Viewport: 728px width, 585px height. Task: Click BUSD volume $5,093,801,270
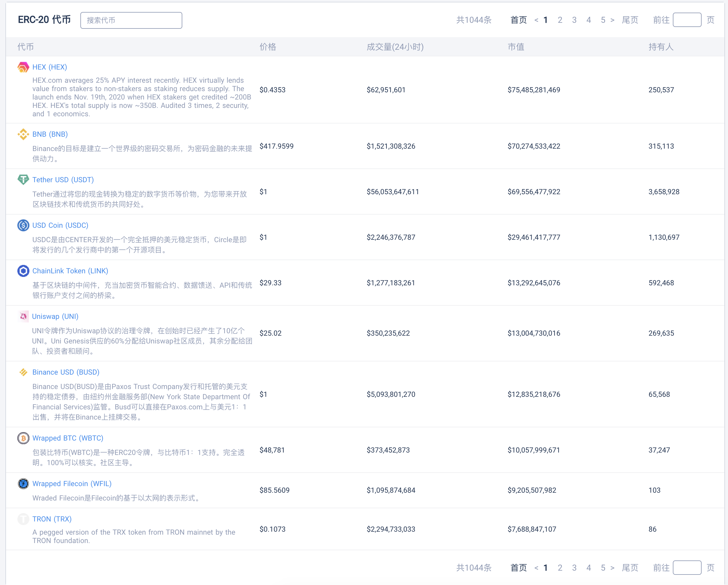pyautogui.click(x=391, y=394)
